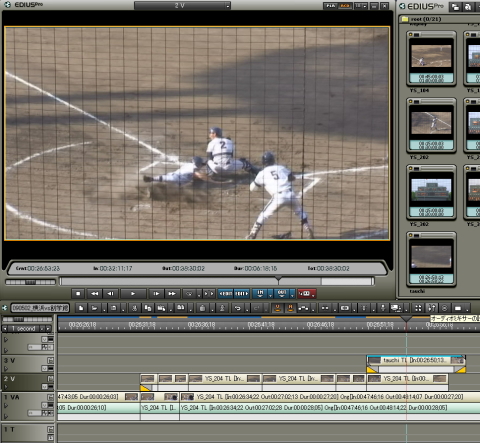Click the Undo arrow in timeline toolbar

[238, 308]
